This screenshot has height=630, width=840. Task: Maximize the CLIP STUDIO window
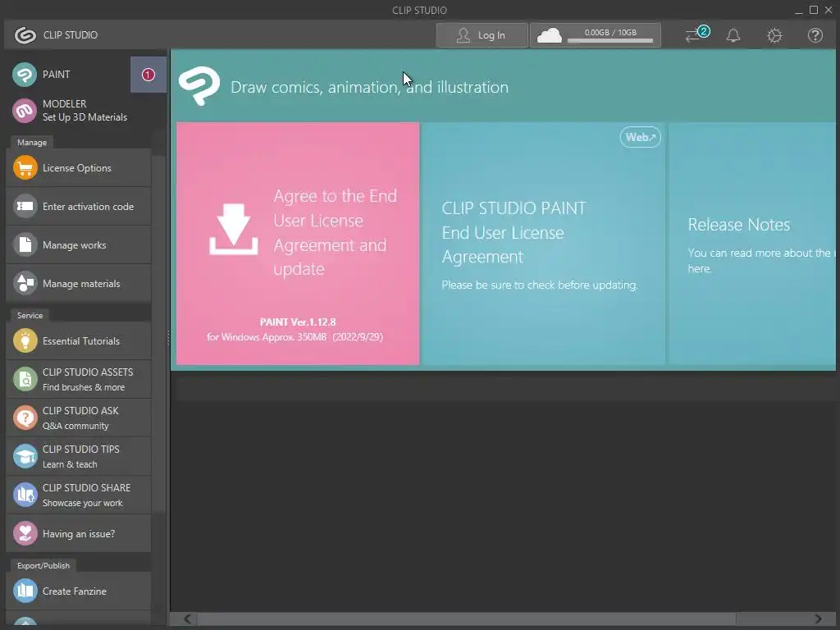click(x=813, y=10)
